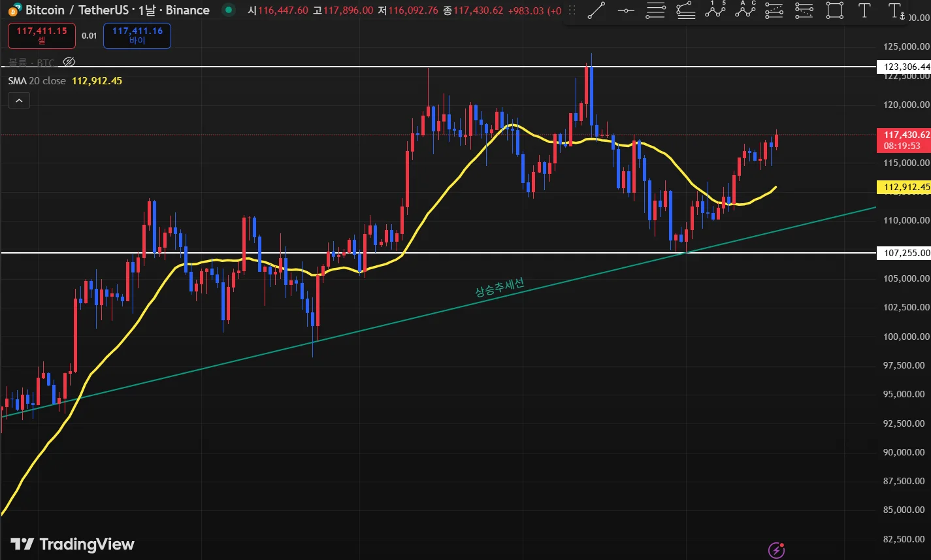Screen dimensions: 931x560
Task: Click the high price value 117,896.00
Action: click(348, 10)
